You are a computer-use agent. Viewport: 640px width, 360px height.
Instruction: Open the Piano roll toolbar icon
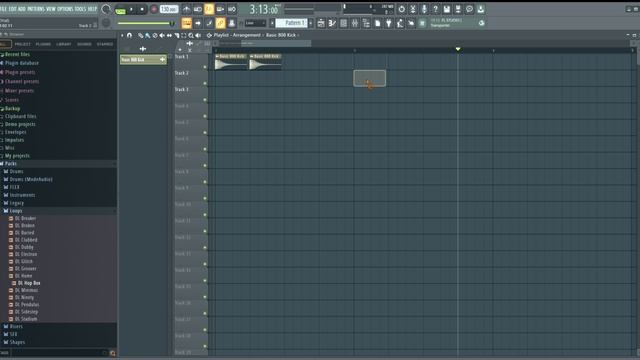[x=332, y=23]
